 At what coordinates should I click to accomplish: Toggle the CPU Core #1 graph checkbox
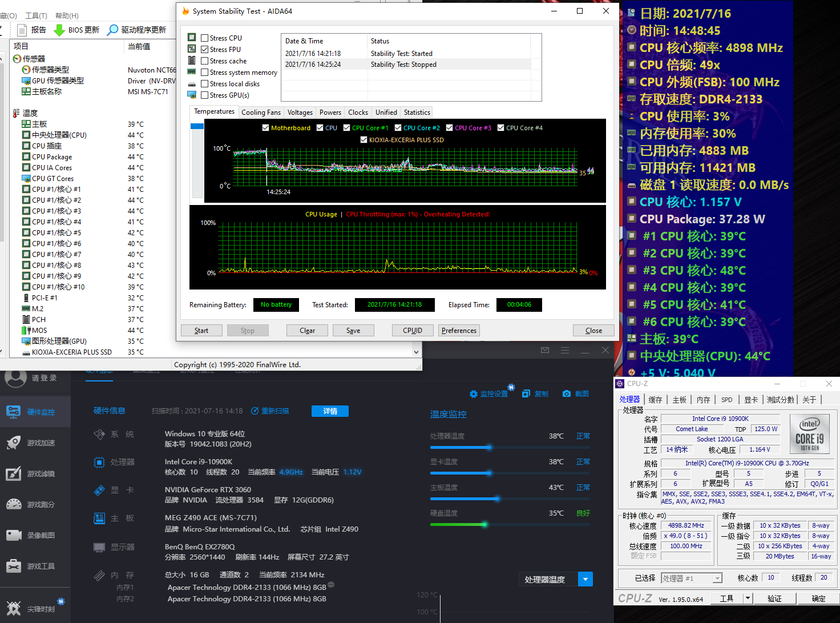tap(346, 128)
